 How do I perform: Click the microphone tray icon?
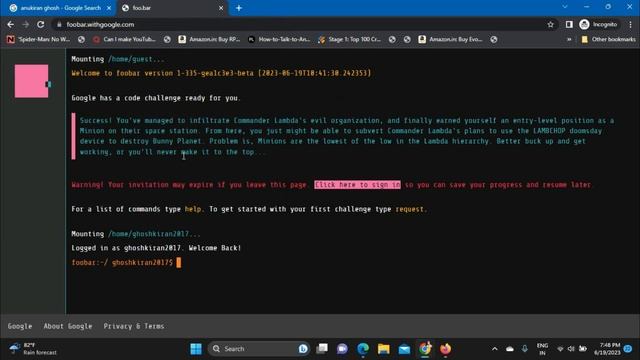click(524, 349)
